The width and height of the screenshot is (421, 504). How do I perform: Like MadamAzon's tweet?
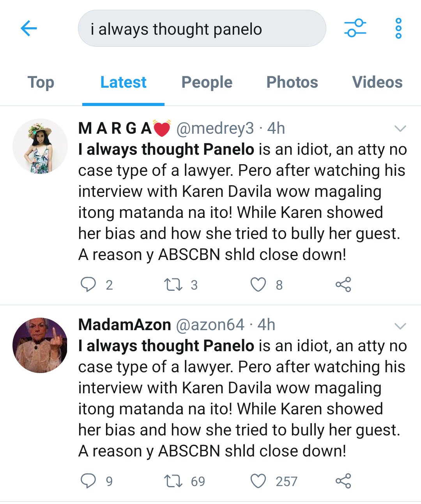258,481
